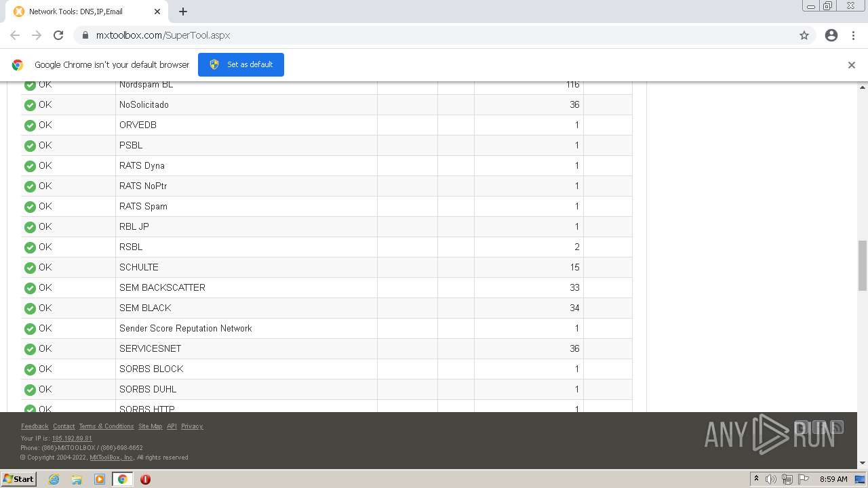Click the green check icon beside RATS NoPtr

point(30,186)
